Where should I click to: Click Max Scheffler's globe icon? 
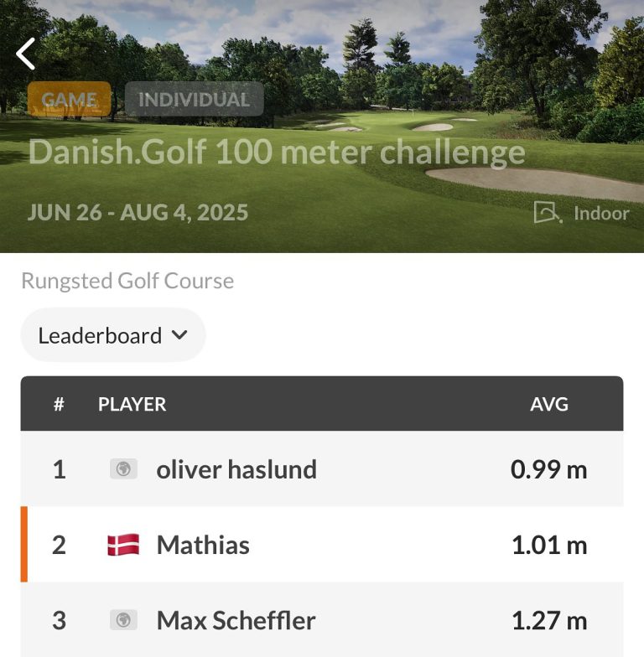coord(123,620)
